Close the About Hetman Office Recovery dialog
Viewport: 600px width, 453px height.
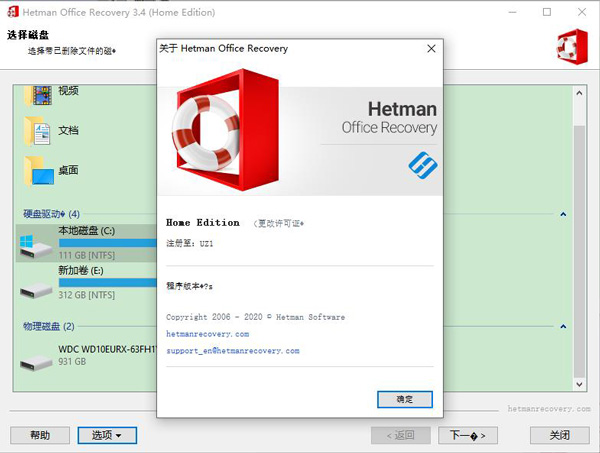tap(431, 49)
